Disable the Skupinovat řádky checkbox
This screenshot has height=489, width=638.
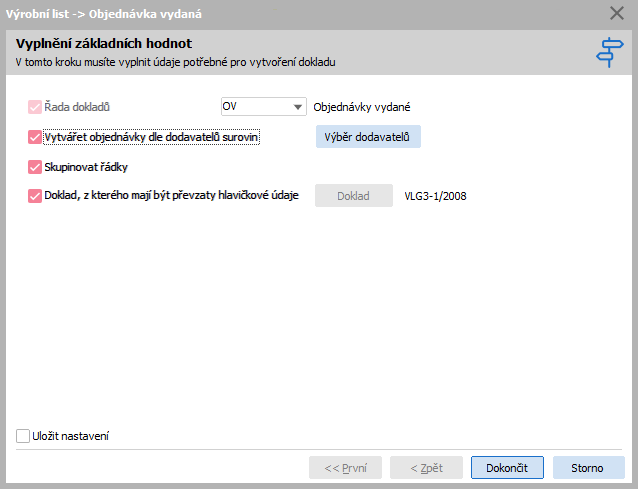pos(35,167)
